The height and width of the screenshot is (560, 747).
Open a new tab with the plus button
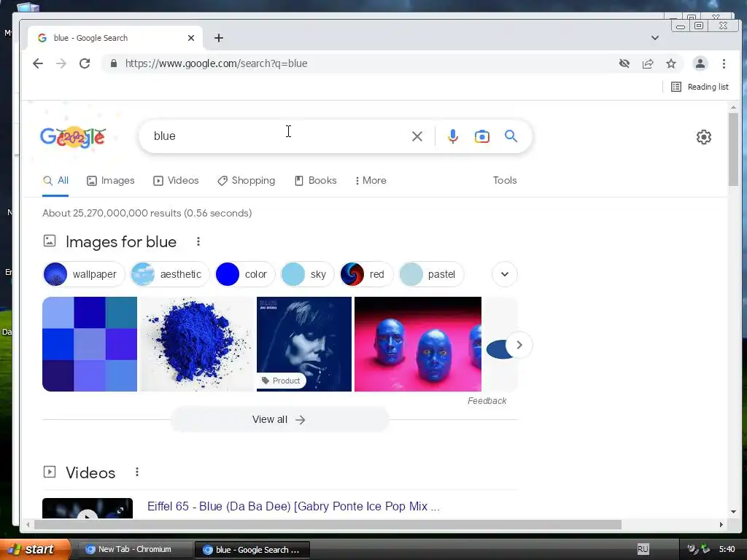coord(219,38)
